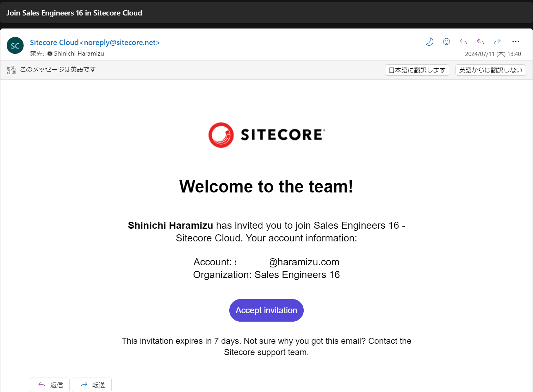Click the 返信 button below the message
Image resolution: width=533 pixels, height=392 pixels.
pos(50,385)
